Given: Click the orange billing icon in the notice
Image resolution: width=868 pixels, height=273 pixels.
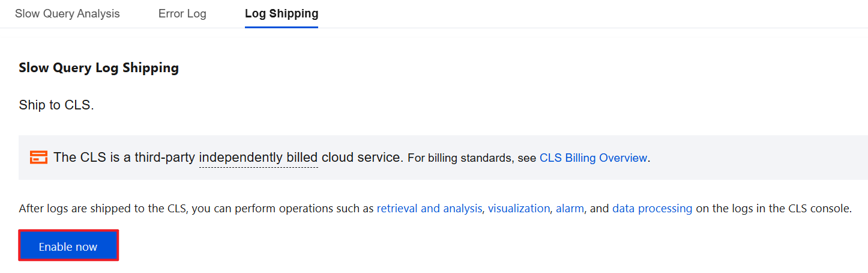Looking at the screenshot, I should click(x=38, y=158).
